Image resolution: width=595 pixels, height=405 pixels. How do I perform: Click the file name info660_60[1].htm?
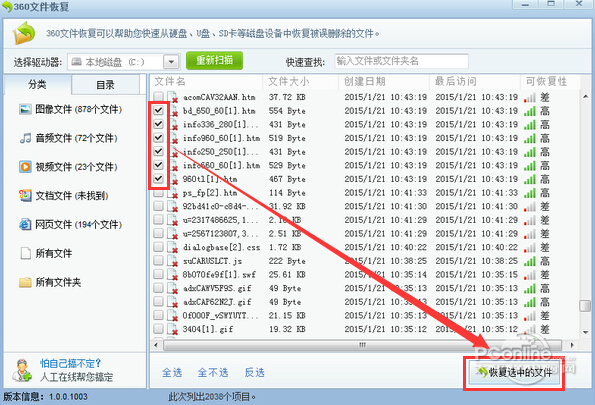221,165
